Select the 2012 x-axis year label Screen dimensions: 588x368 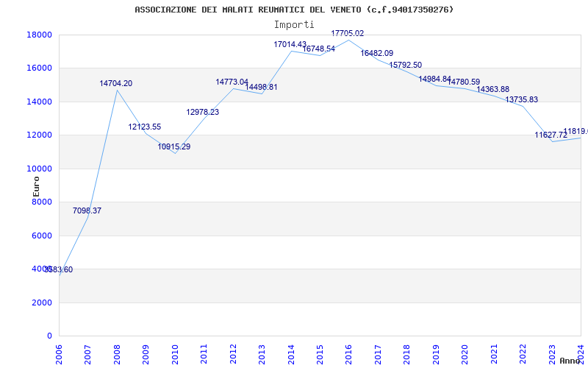(x=233, y=351)
